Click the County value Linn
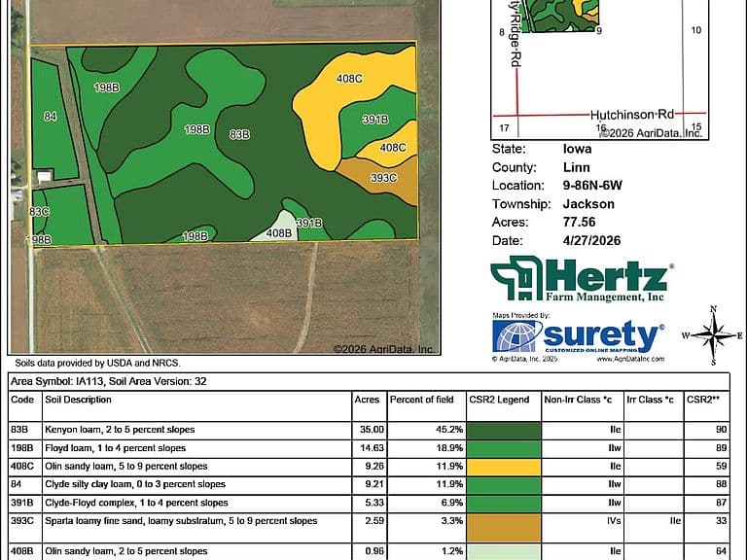Screen dimensions: 747x560 577,167
